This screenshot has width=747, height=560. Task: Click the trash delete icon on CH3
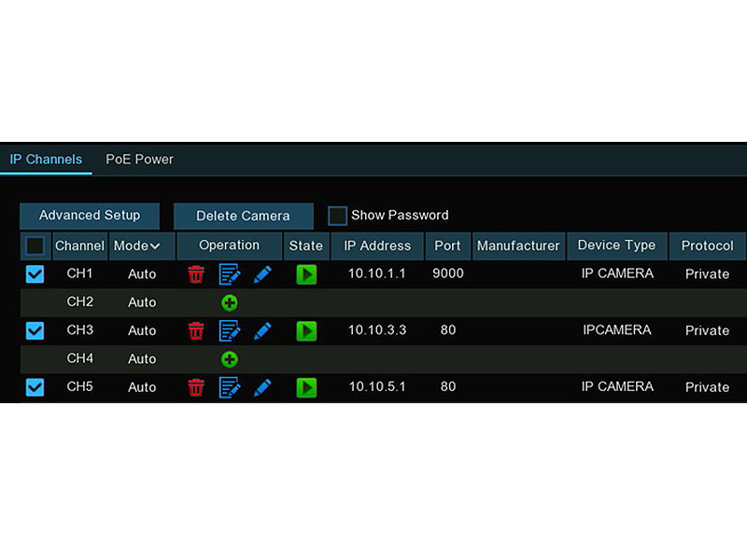pyautogui.click(x=196, y=330)
